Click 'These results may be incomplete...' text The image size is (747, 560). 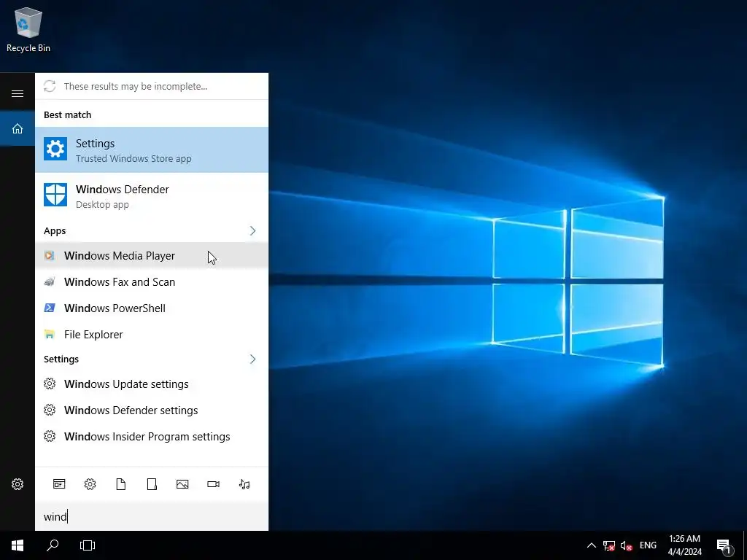(136, 86)
